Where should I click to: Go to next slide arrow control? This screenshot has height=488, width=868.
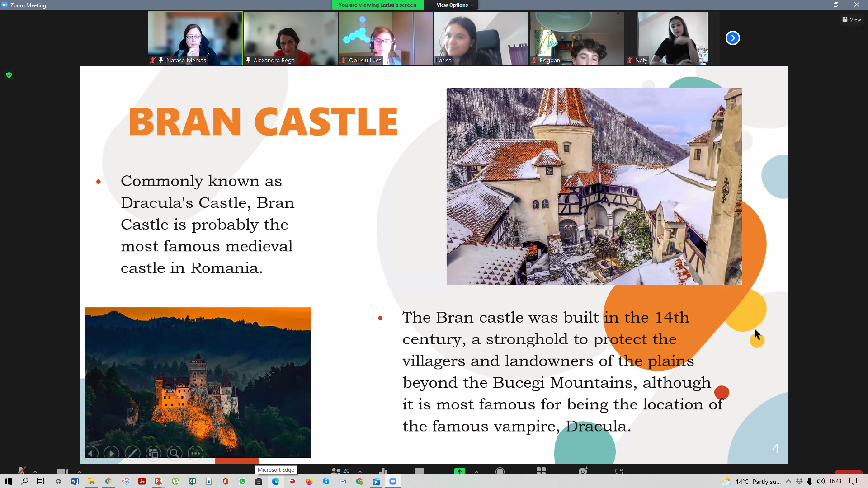pyautogui.click(x=111, y=453)
